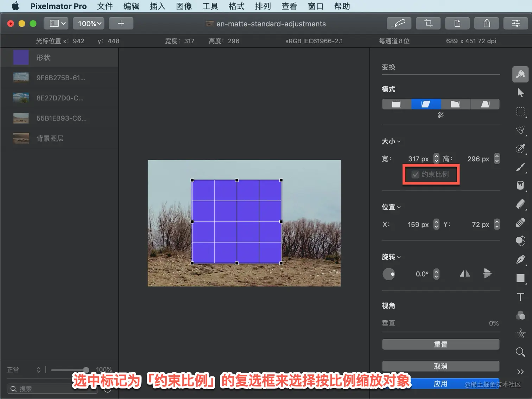
Task: Select the Shape rectangle tool
Action: (x=520, y=278)
